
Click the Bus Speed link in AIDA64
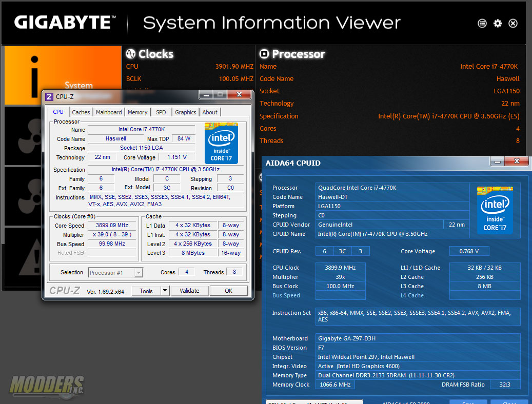click(286, 295)
